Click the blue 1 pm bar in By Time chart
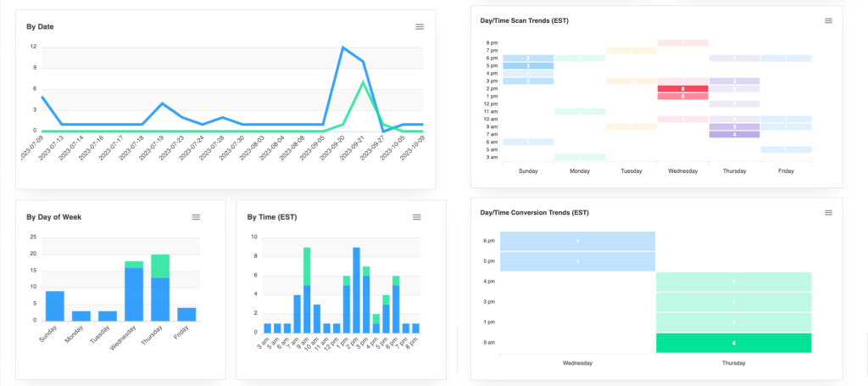The height and width of the screenshot is (386, 868). tap(347, 309)
